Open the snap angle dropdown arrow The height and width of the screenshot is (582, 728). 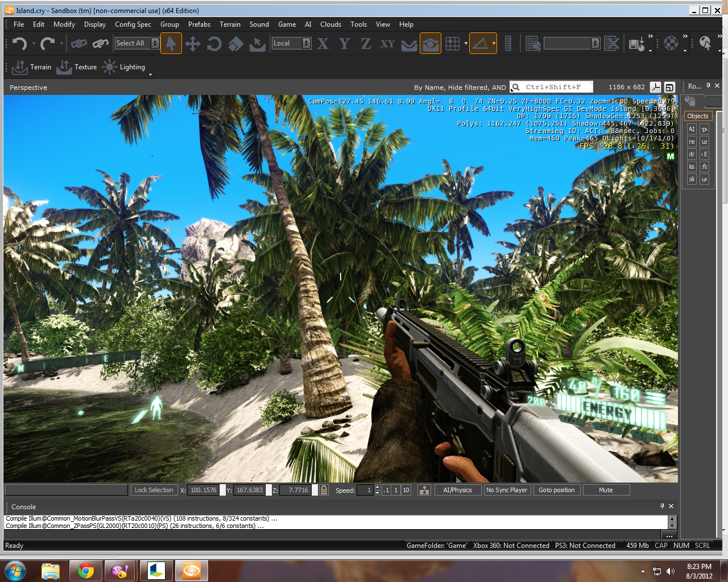click(494, 44)
